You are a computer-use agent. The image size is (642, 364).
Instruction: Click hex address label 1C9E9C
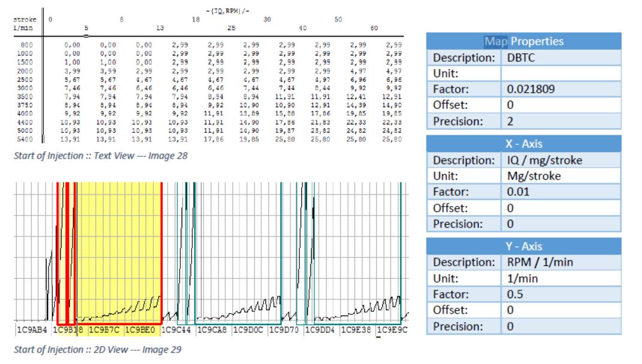click(x=392, y=330)
